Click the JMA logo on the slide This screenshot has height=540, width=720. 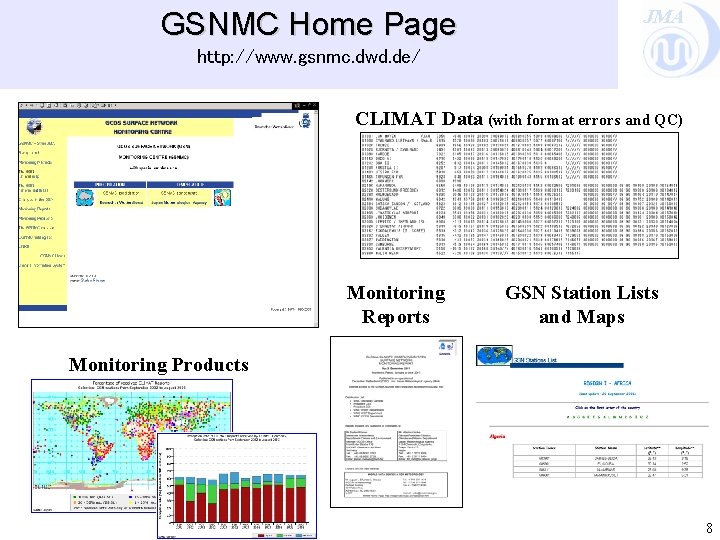[x=681, y=40]
